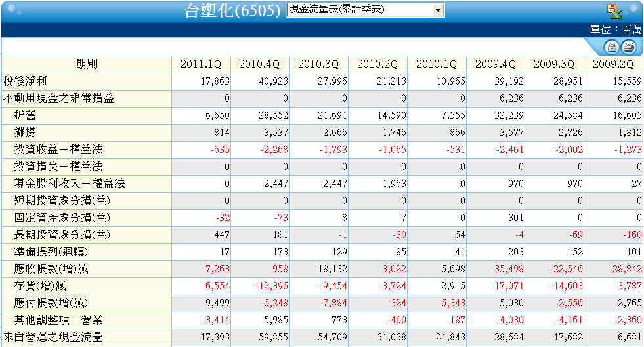Screen dimensions: 644x347
Task: Click the 單位:百萬 unit label
Action: (x=616, y=30)
